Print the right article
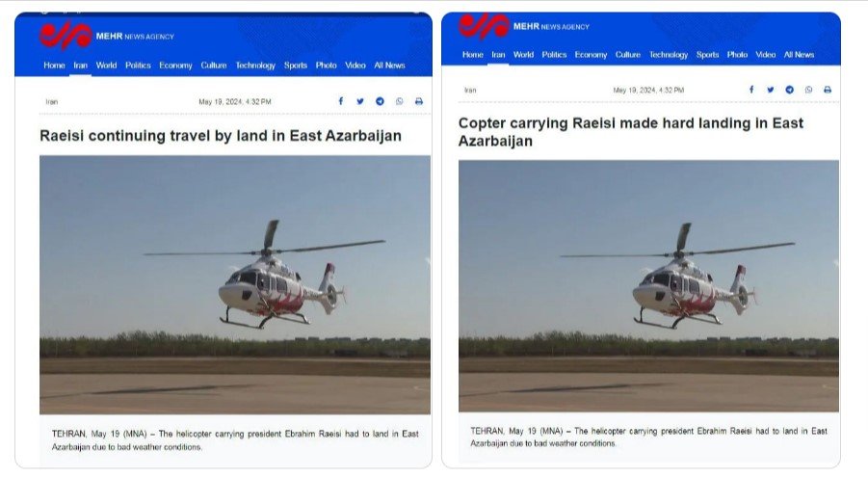This screenshot has width=868, height=477. tap(828, 90)
